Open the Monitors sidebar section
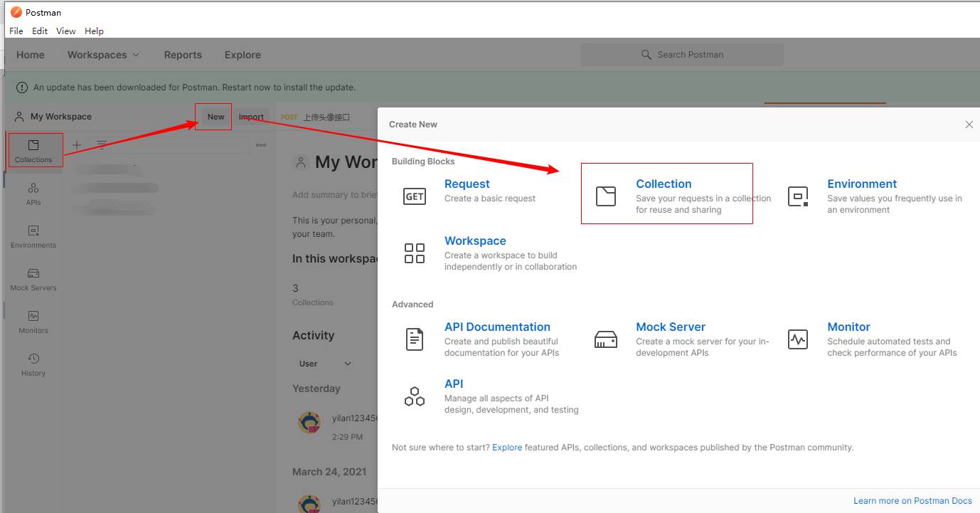980x513 pixels. 33,322
